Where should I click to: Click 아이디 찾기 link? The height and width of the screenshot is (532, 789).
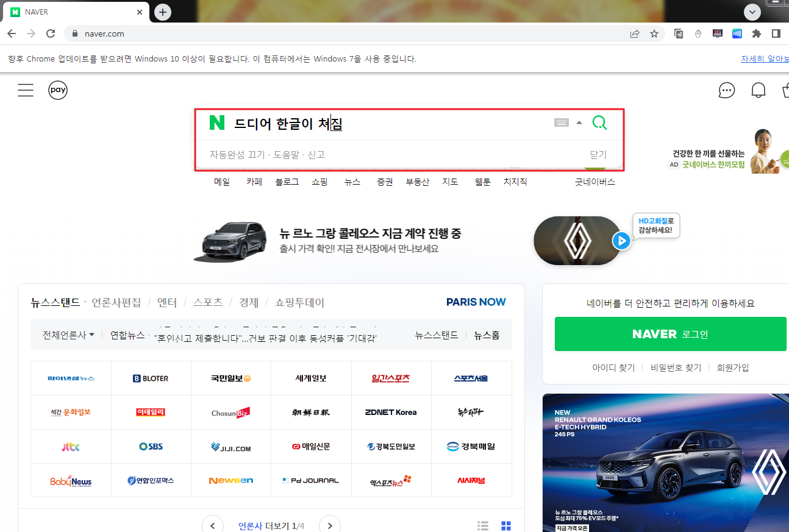point(613,367)
